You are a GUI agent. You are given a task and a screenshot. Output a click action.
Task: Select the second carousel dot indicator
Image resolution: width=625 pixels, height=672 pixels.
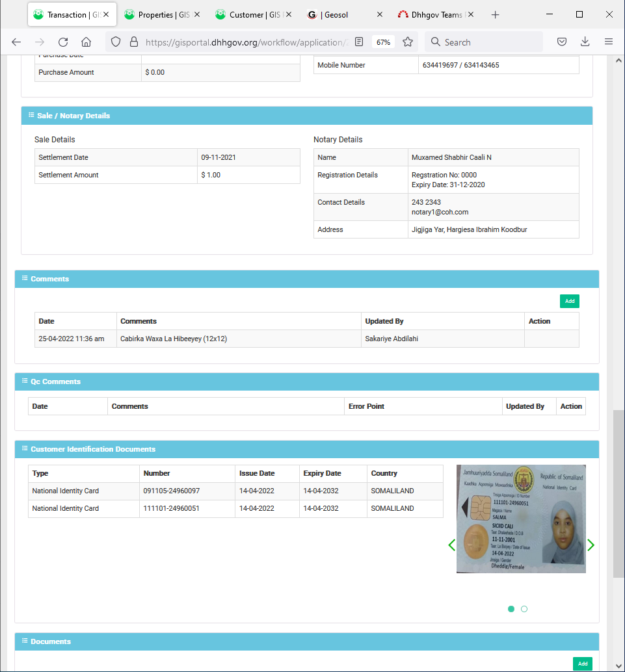pos(524,609)
